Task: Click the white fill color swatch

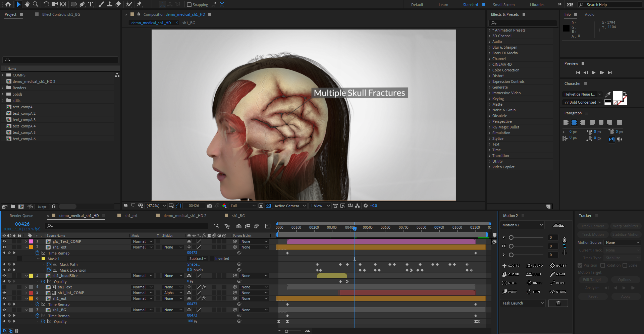Action: pyautogui.click(x=617, y=96)
